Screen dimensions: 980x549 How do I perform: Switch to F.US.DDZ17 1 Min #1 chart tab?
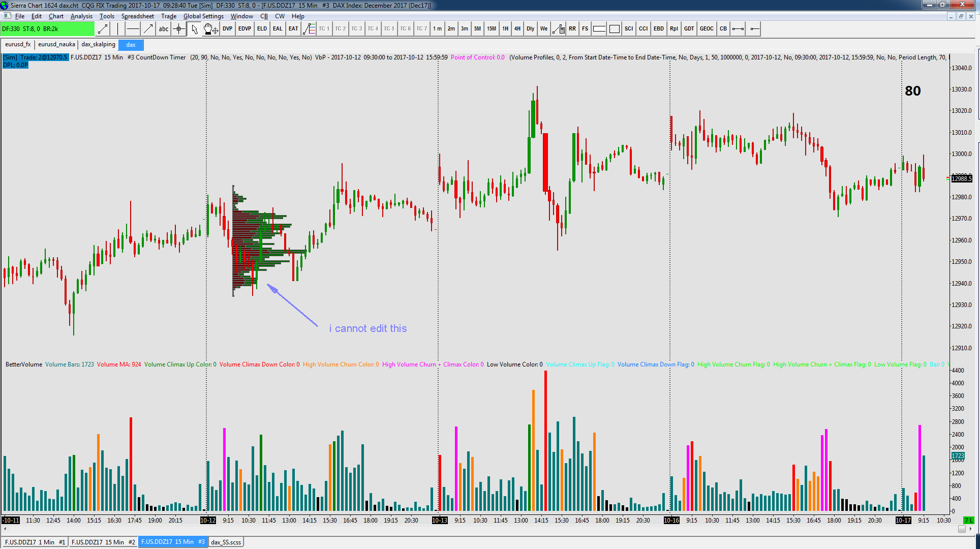35,542
